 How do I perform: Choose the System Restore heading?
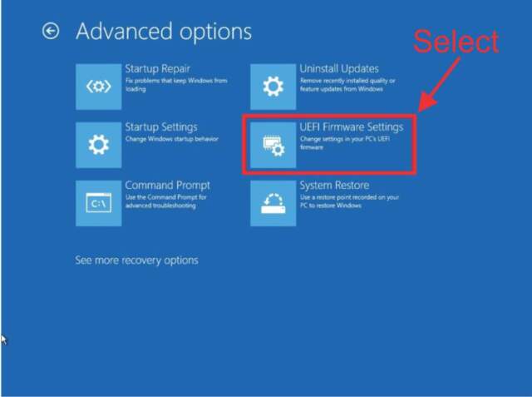coord(334,186)
